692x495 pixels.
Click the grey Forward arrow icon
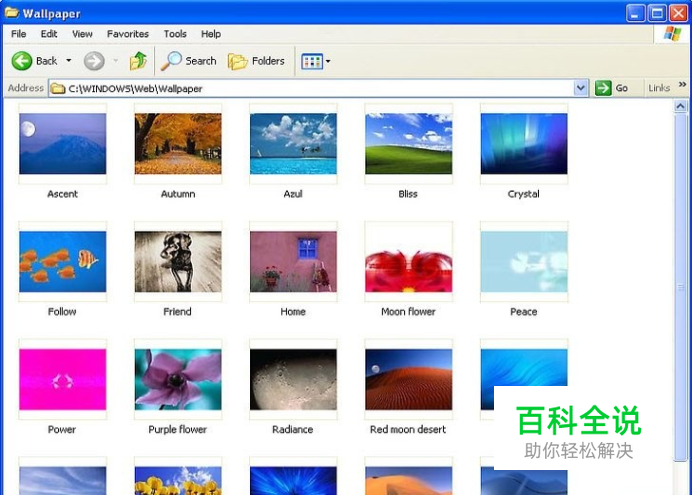pos(94,61)
